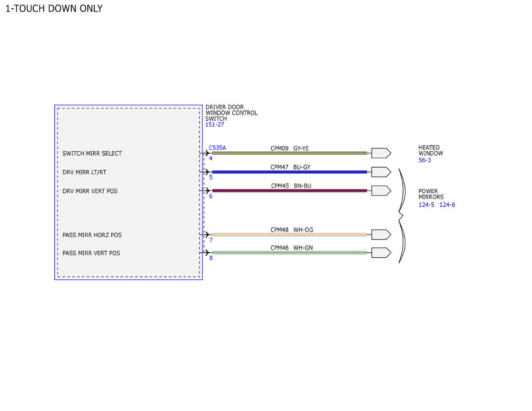532x411 pixels.
Task: Select pin 8 of connector C535A
Action: [x=211, y=258]
